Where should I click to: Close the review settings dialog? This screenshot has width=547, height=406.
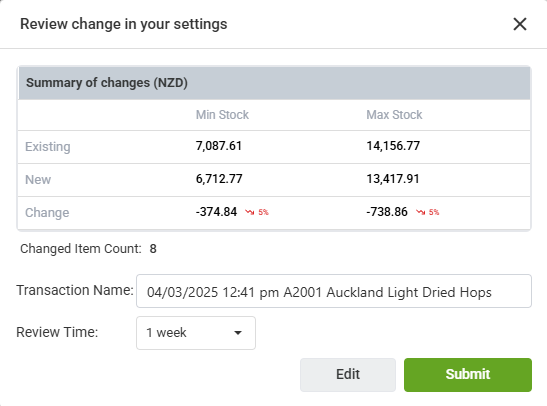coord(520,24)
